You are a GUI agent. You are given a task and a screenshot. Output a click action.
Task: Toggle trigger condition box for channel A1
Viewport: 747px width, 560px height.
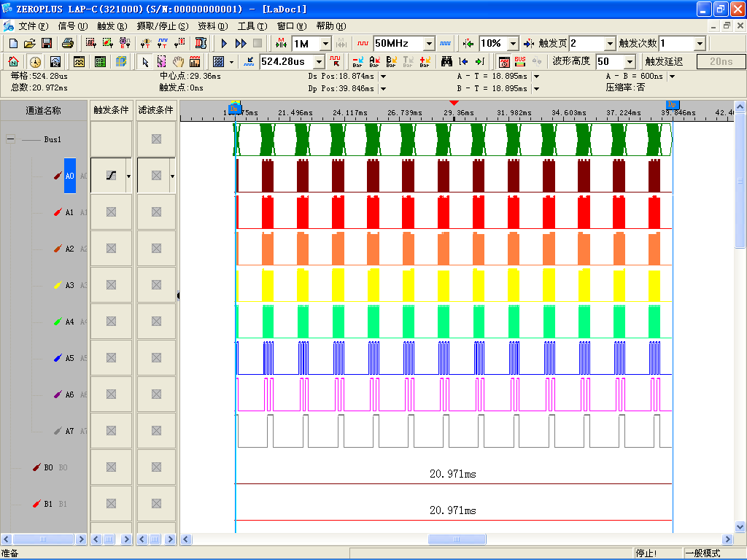click(111, 212)
